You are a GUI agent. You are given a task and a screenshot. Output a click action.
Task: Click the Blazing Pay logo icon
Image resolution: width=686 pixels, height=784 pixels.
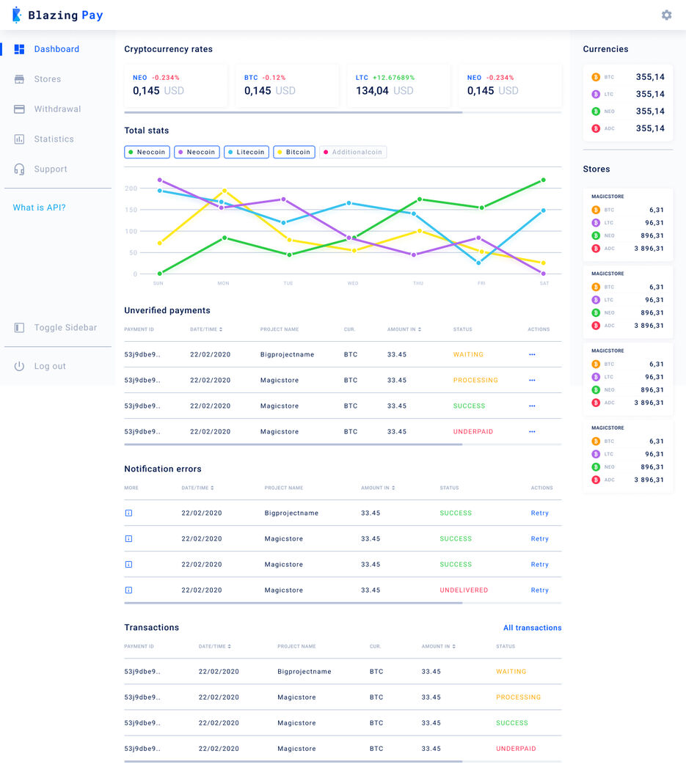pyautogui.click(x=17, y=15)
